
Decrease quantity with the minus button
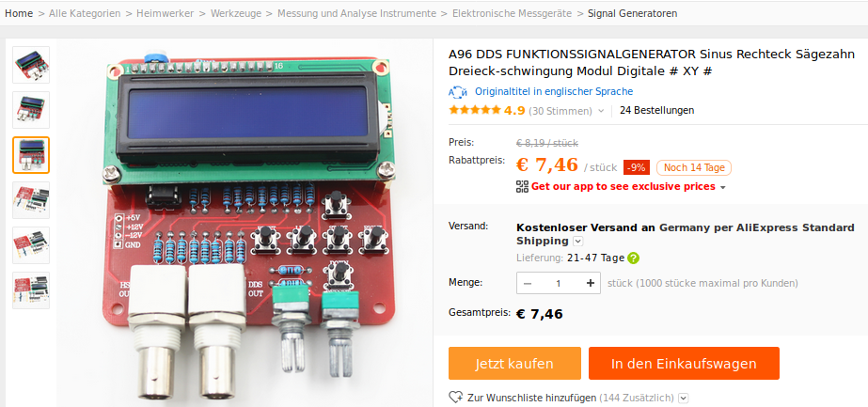click(527, 283)
